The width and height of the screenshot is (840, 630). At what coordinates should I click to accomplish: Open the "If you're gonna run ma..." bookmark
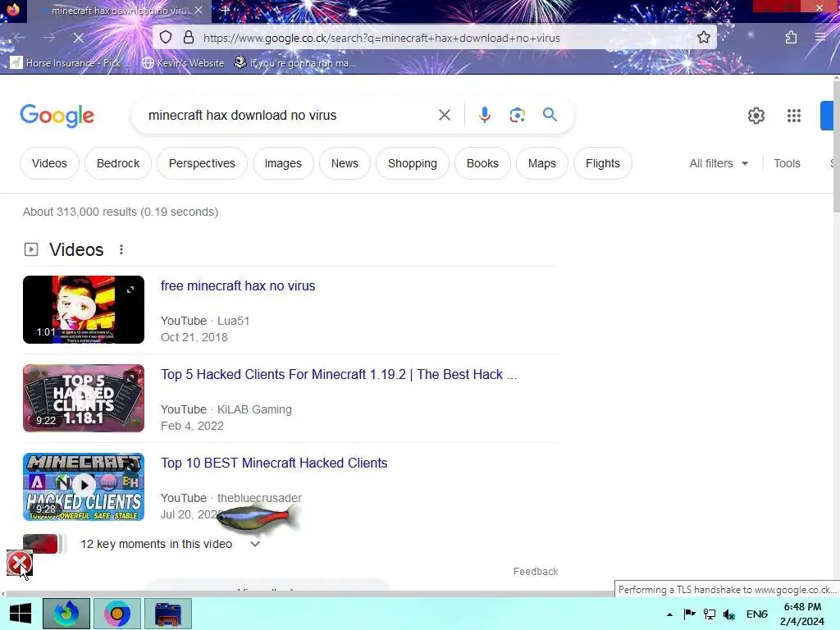[x=295, y=63]
